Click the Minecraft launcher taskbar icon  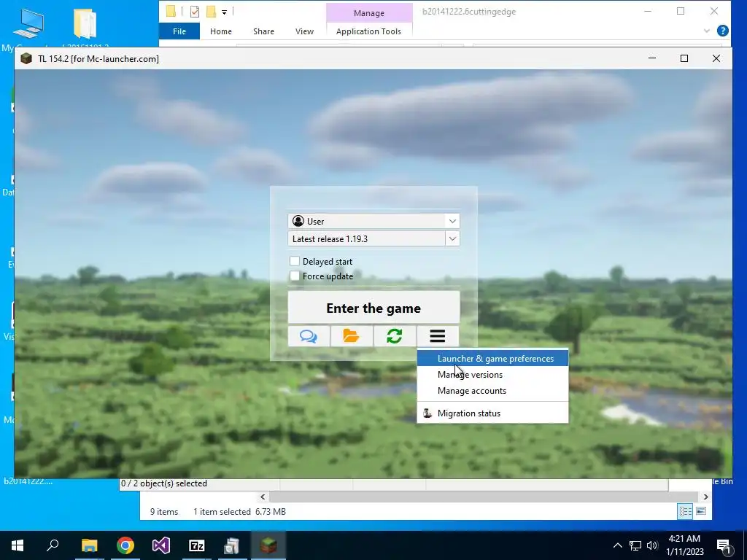click(x=268, y=545)
